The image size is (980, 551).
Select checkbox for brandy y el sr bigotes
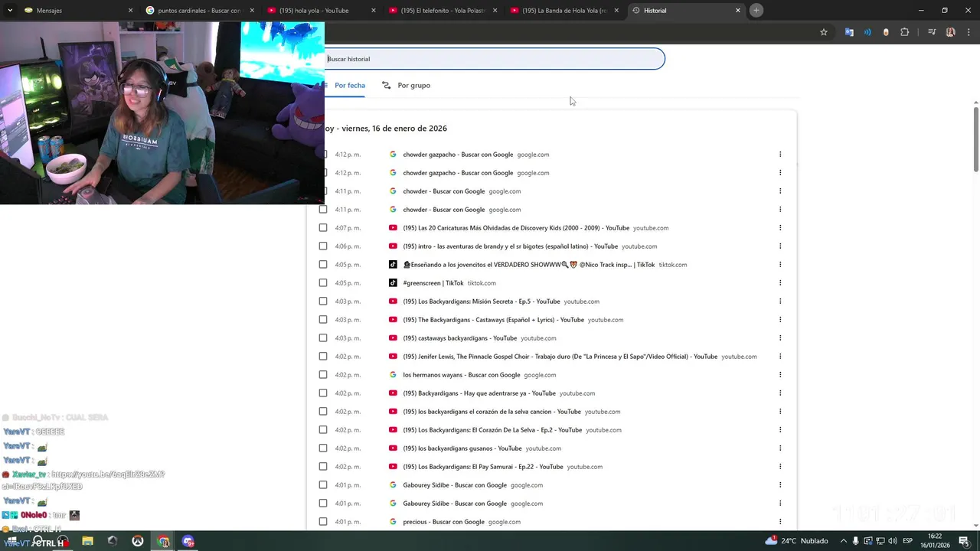point(323,246)
